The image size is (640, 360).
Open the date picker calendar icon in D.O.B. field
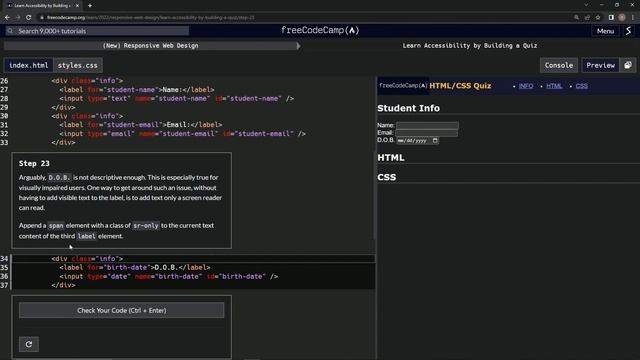point(435,140)
